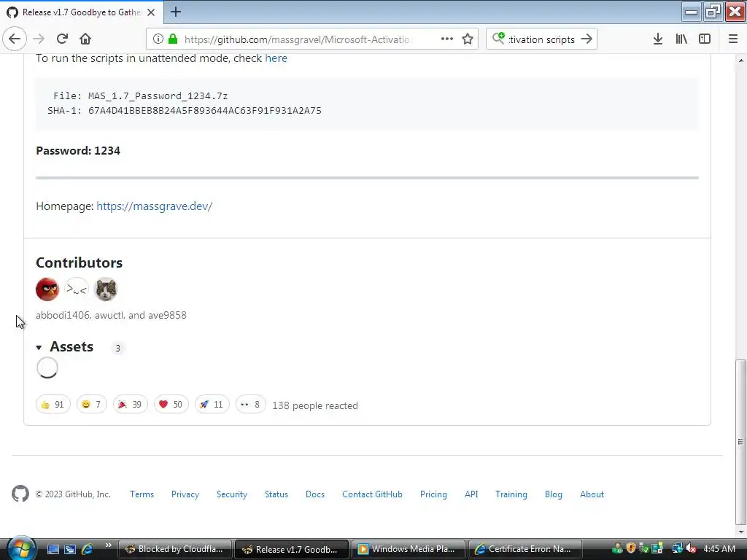Open the API footer link

point(471,494)
